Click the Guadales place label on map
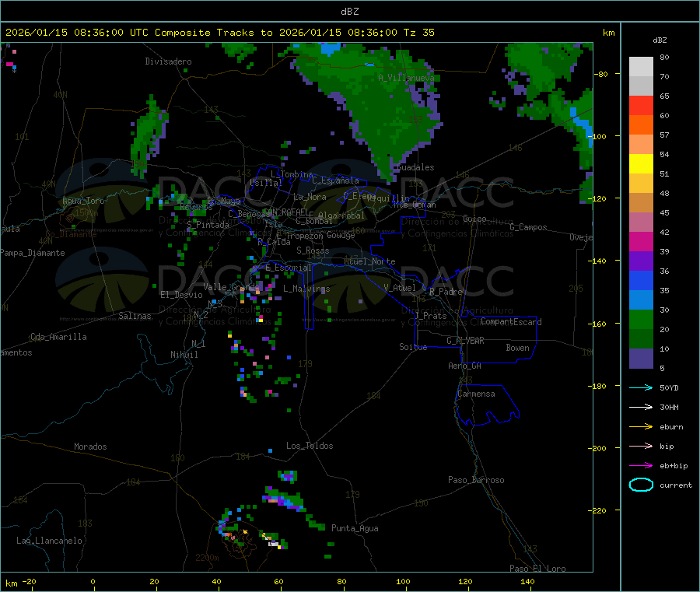700x592 pixels. pyautogui.click(x=415, y=167)
